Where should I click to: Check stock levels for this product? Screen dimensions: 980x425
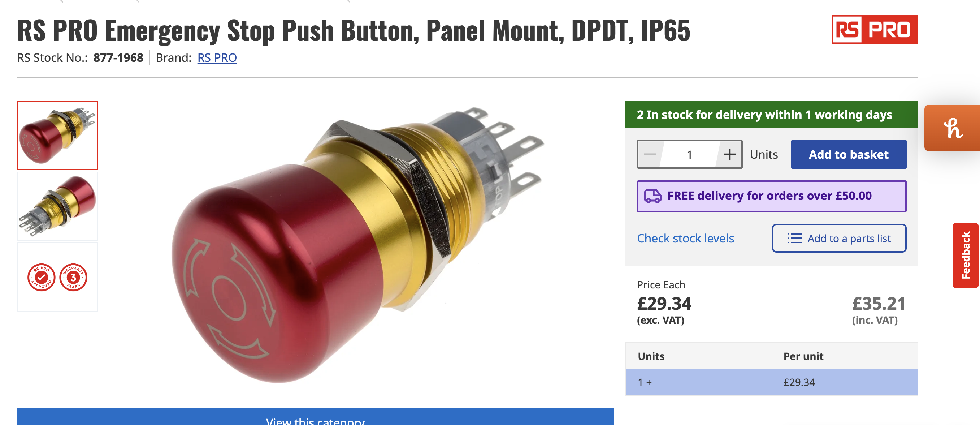click(685, 239)
